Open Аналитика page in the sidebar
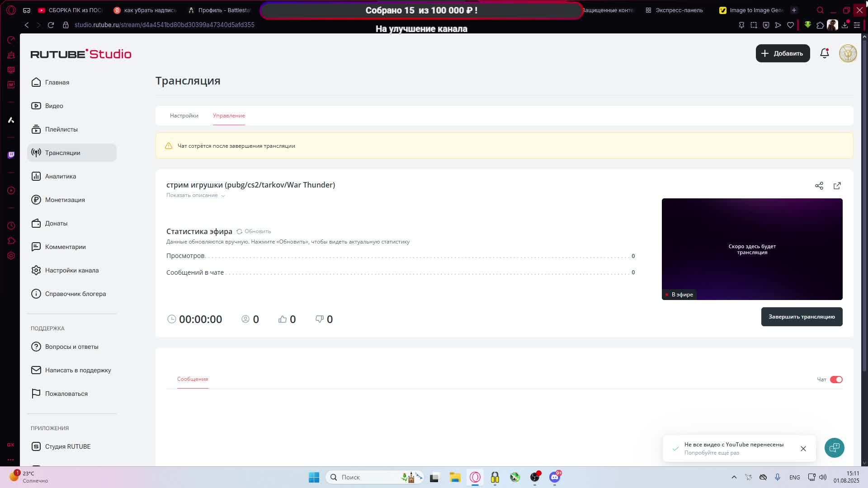The width and height of the screenshot is (868, 488). 60,176
